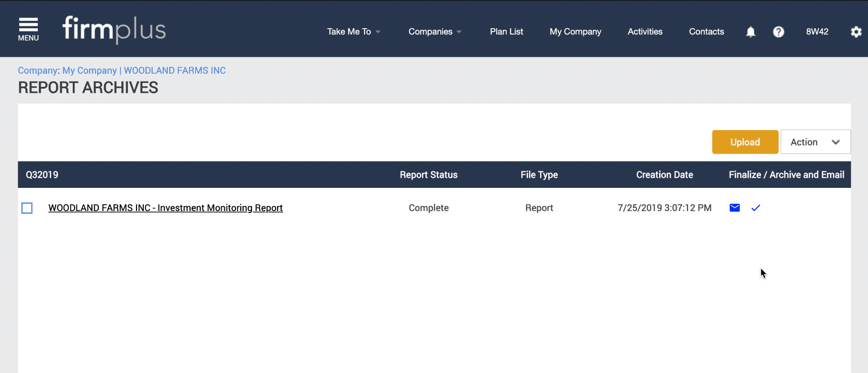Go to Plan List

pyautogui.click(x=506, y=32)
